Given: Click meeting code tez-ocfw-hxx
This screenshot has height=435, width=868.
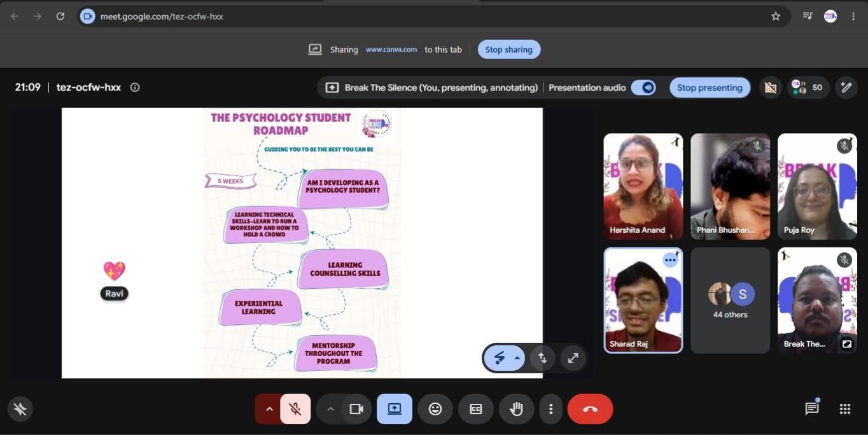Looking at the screenshot, I should (x=88, y=88).
